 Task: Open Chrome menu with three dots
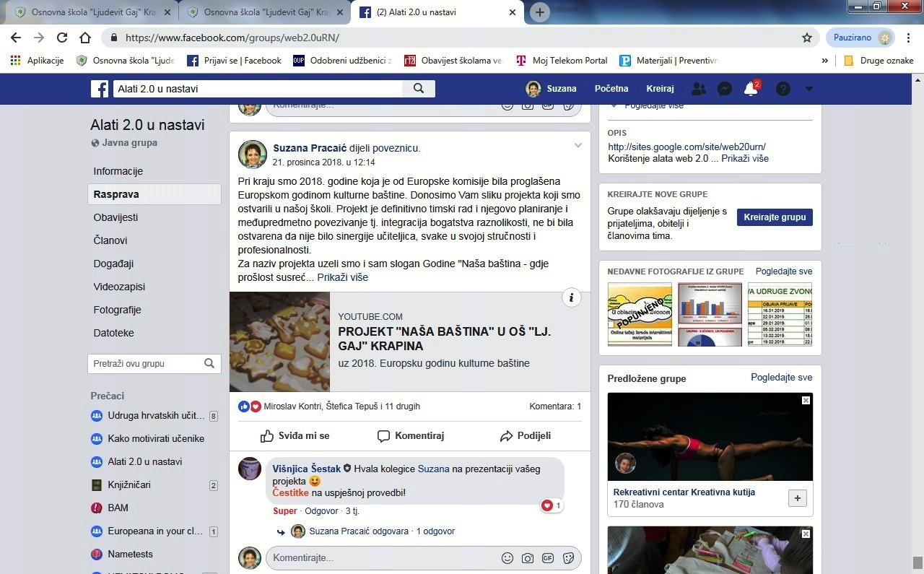coord(908,38)
